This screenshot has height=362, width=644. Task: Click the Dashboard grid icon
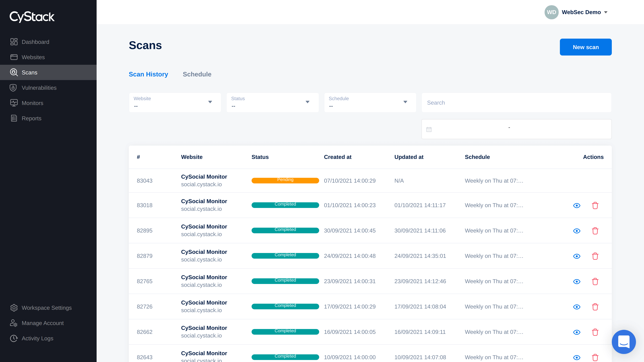coord(14,42)
